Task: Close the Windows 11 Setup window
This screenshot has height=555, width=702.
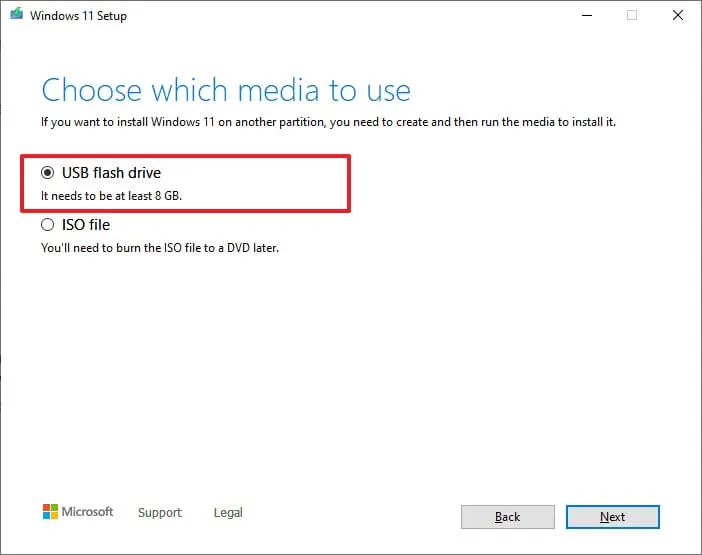Action: (x=678, y=15)
